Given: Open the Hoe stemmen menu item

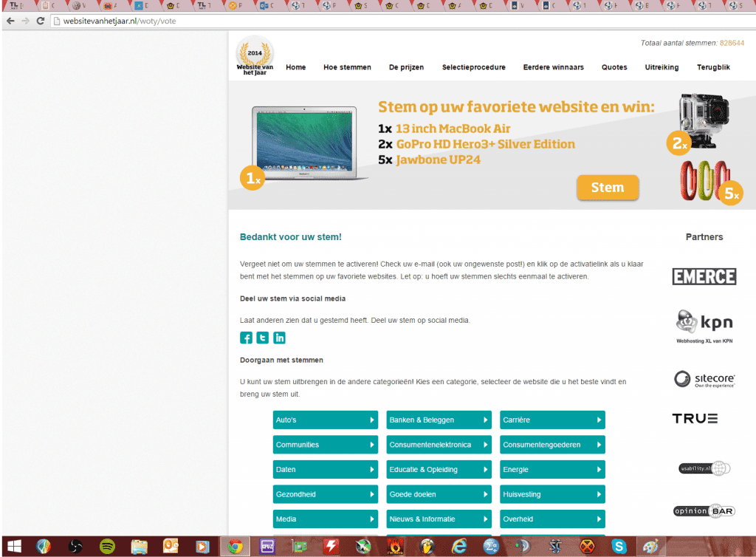Looking at the screenshot, I should [x=347, y=67].
